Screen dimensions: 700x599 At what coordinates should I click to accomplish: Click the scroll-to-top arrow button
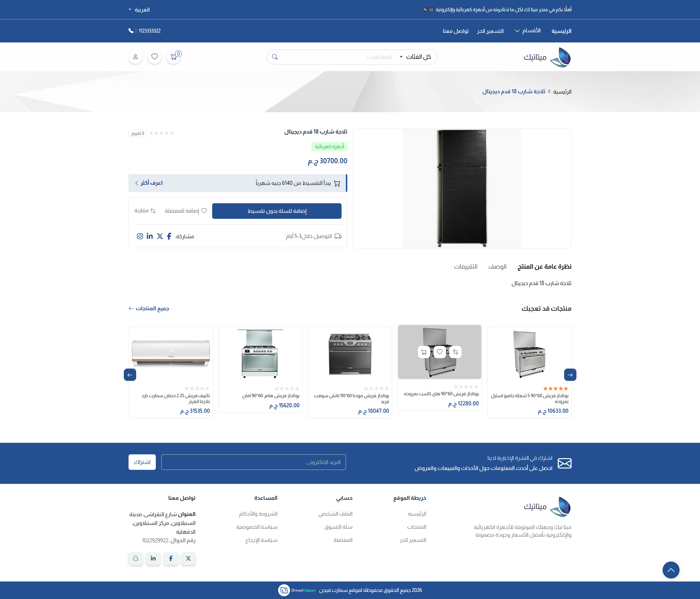pyautogui.click(x=671, y=570)
